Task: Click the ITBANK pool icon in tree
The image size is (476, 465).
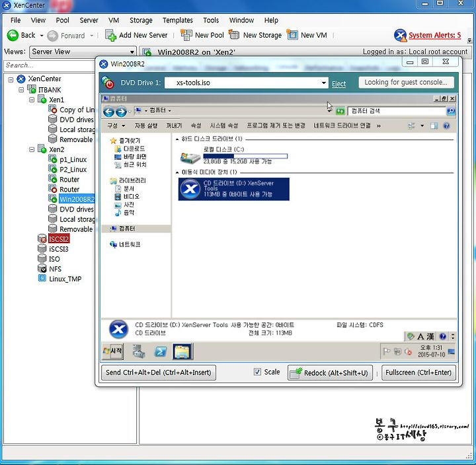Action: point(32,89)
